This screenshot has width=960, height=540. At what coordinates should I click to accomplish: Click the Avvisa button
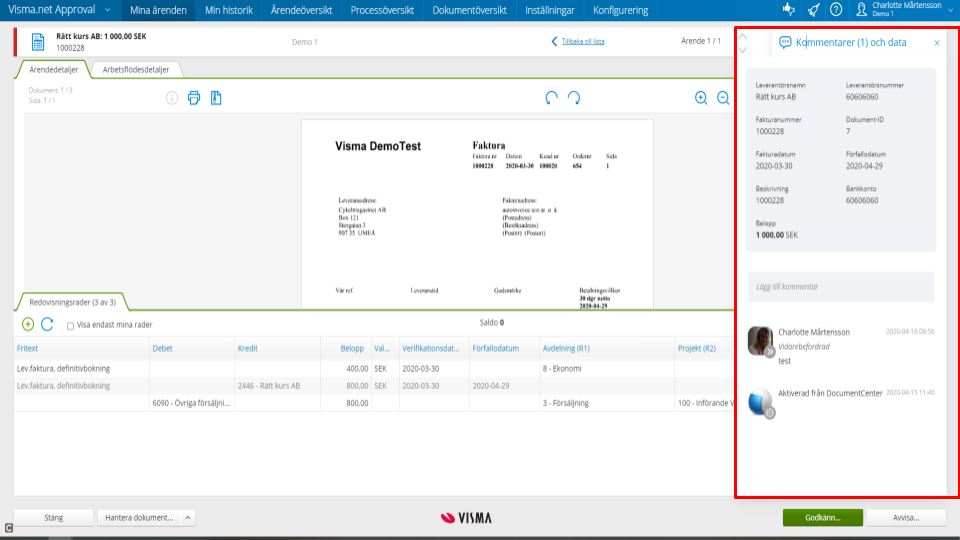[906, 517]
